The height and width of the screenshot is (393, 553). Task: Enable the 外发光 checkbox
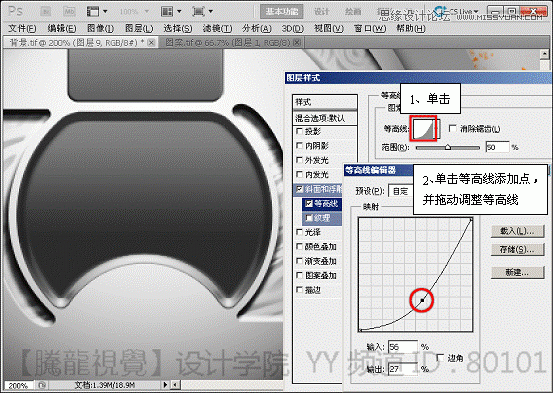[x=299, y=160]
